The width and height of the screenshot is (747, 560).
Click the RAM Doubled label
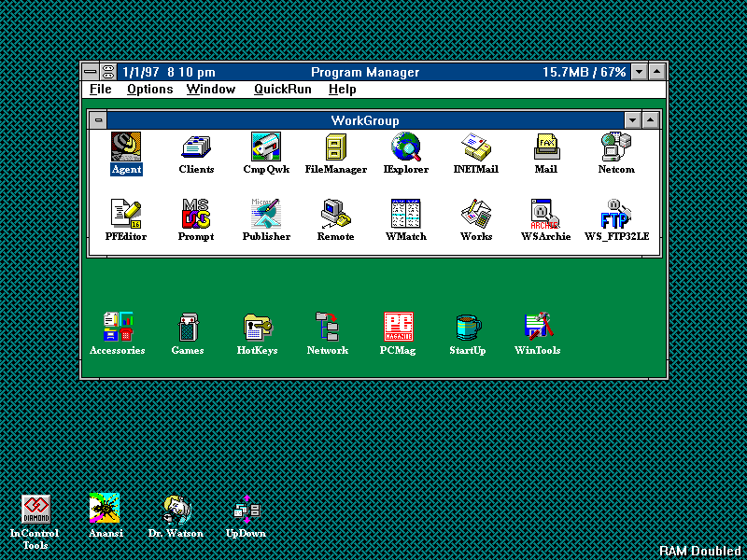pos(700,551)
